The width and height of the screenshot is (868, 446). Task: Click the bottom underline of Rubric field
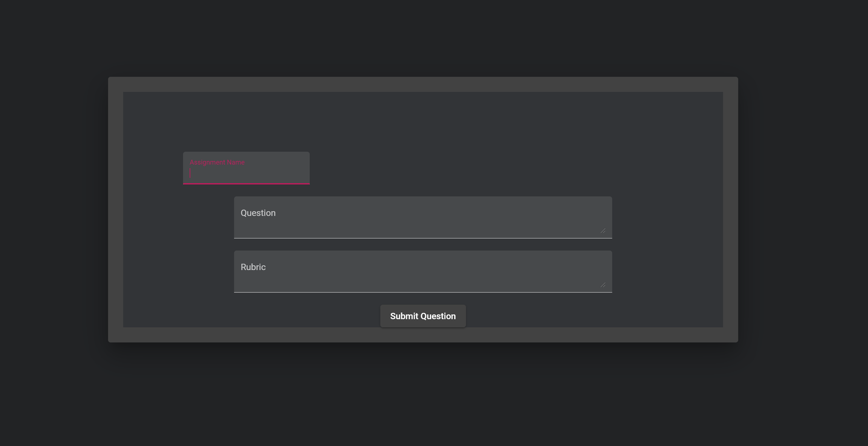click(x=423, y=292)
